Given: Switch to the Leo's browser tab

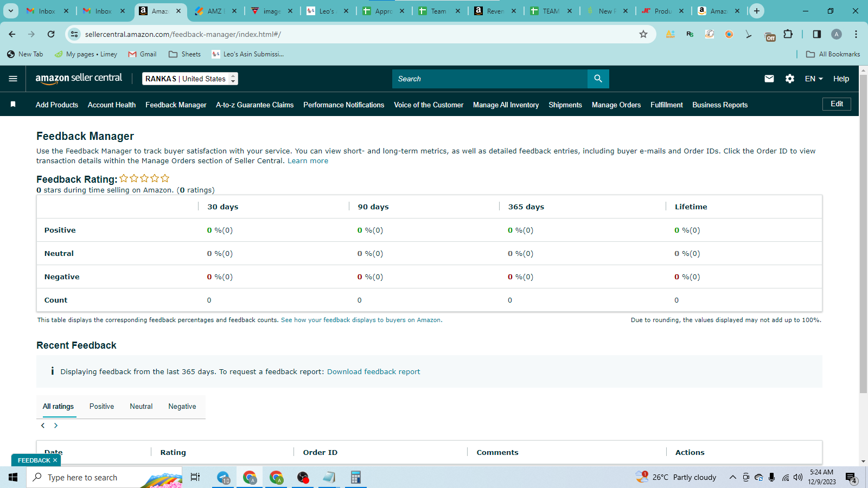Looking at the screenshot, I should [x=327, y=11].
